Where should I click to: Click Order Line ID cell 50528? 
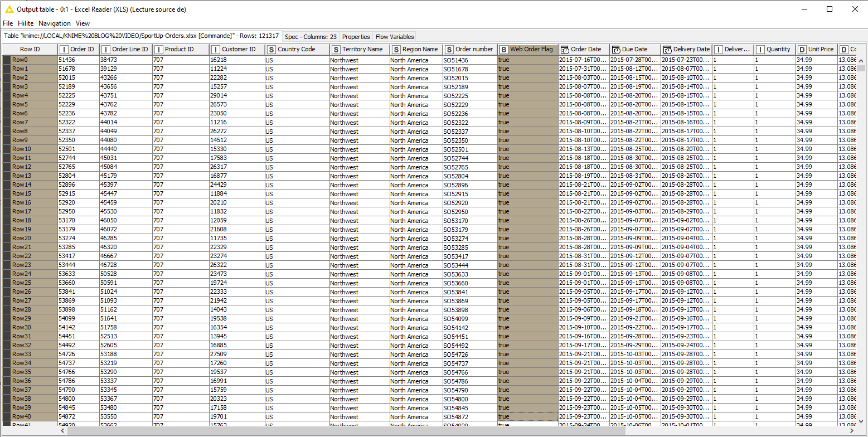(126, 274)
